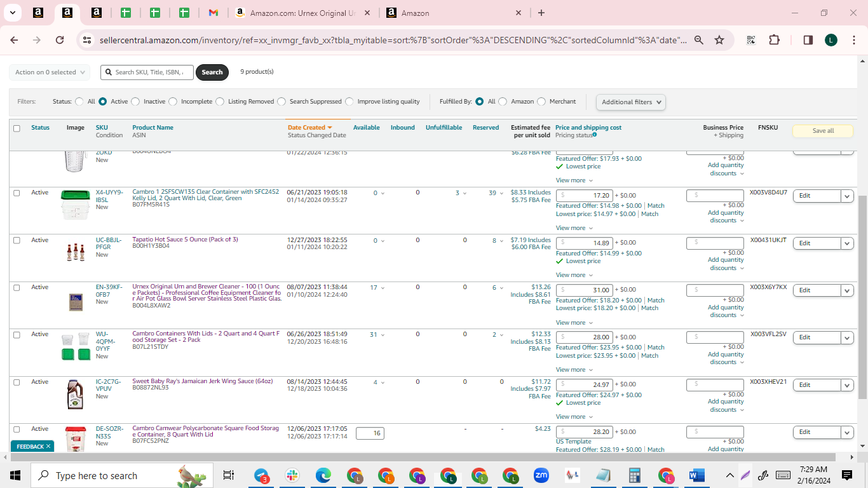868x488 pixels.
Task: Click the Urnex price field showing 31.00
Action: pos(584,290)
